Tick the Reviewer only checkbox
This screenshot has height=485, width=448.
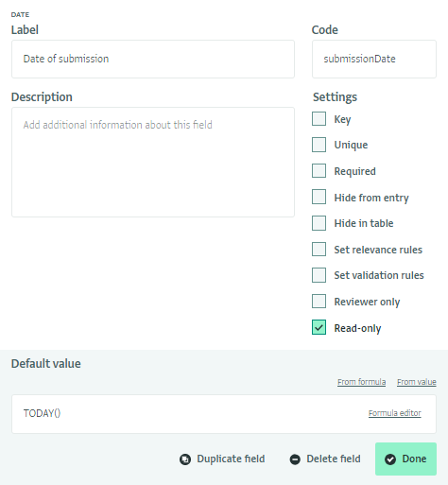pyautogui.click(x=319, y=302)
